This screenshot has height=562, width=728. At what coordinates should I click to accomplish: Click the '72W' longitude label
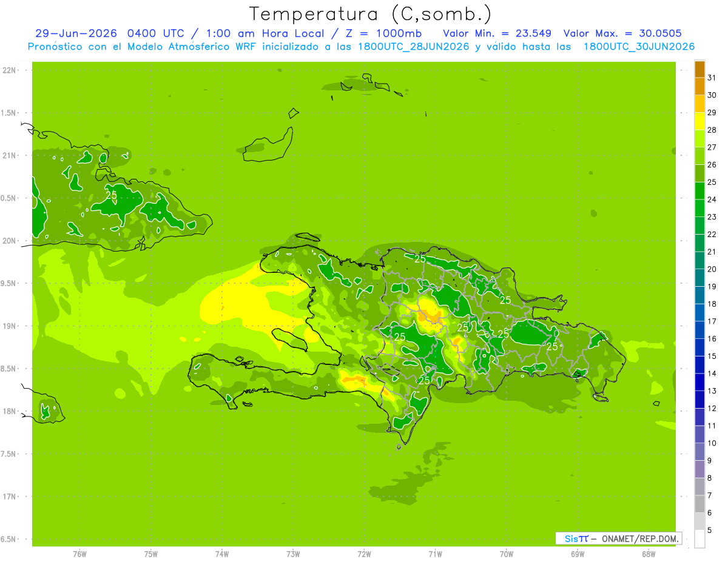point(364,554)
